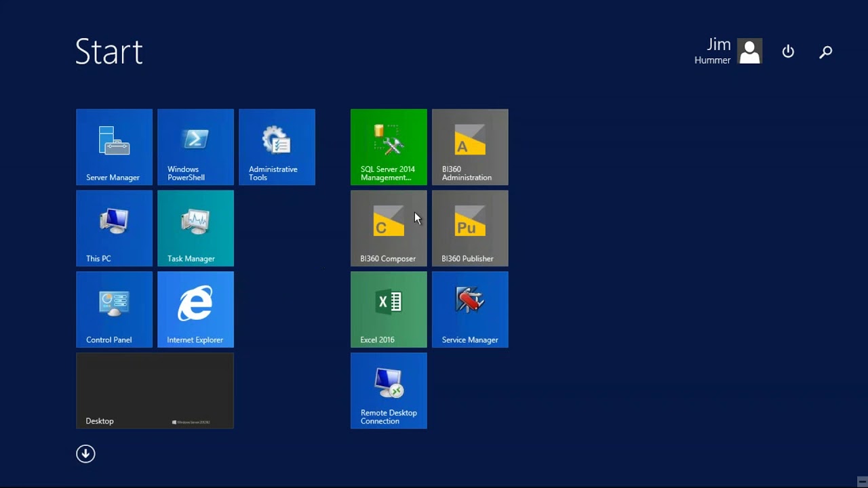Launch Task Manager tile
Image resolution: width=868 pixels, height=488 pixels.
[195, 228]
